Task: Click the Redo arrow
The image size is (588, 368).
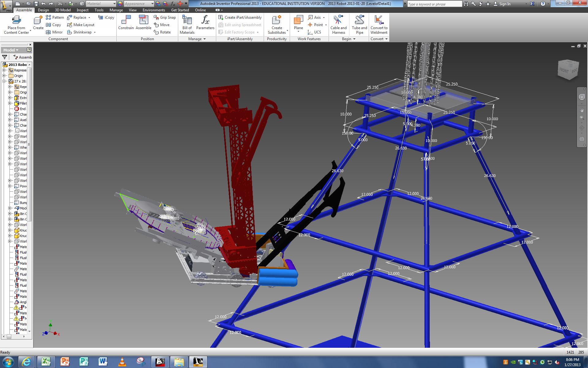Action: point(51,4)
